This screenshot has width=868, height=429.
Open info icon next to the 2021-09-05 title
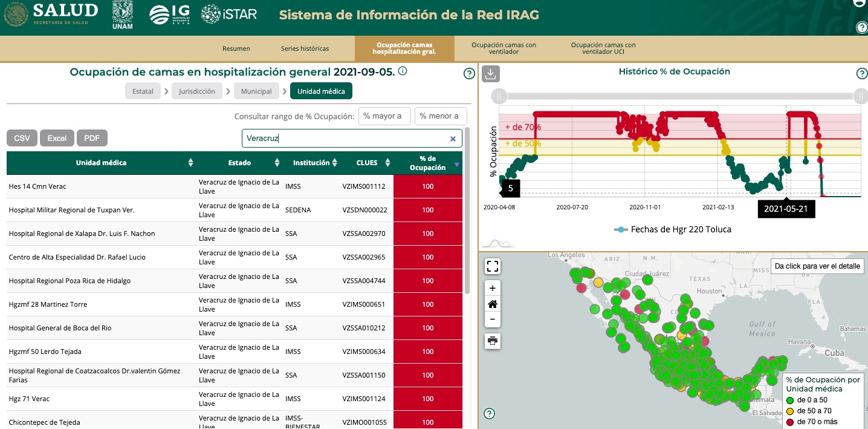pyautogui.click(x=403, y=71)
